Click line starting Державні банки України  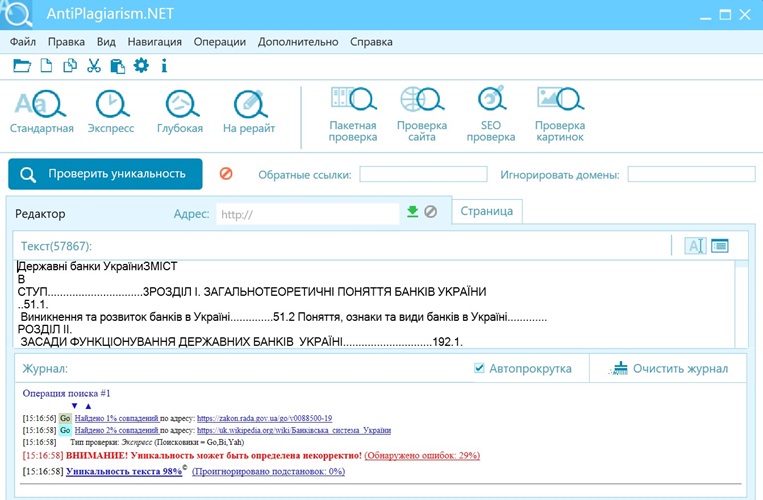(97, 266)
